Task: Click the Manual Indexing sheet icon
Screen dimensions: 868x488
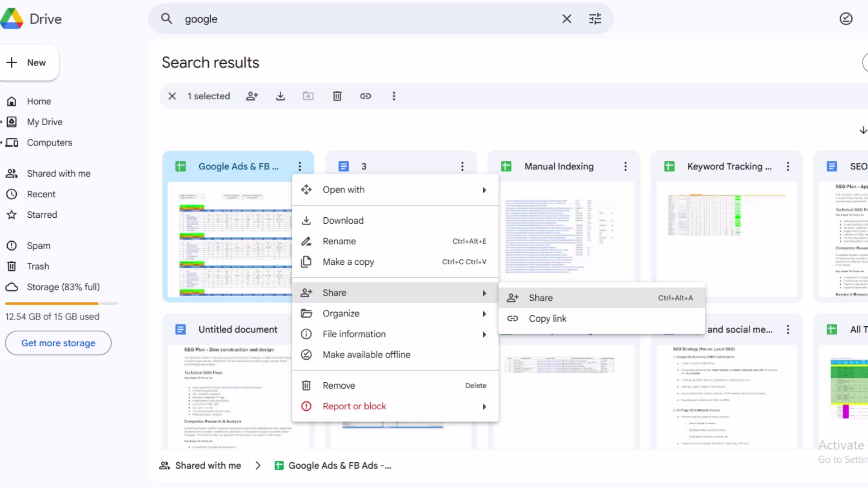Action: (x=506, y=166)
